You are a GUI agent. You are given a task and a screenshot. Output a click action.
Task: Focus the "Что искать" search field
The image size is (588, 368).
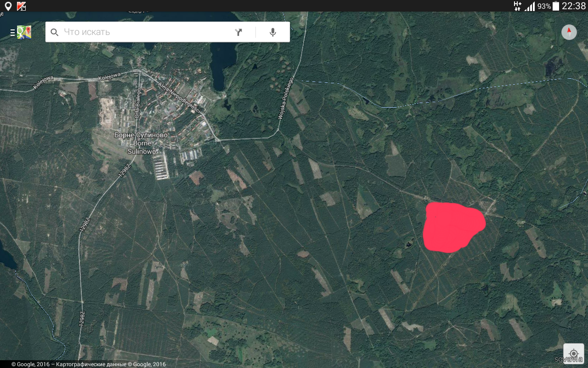(142, 32)
